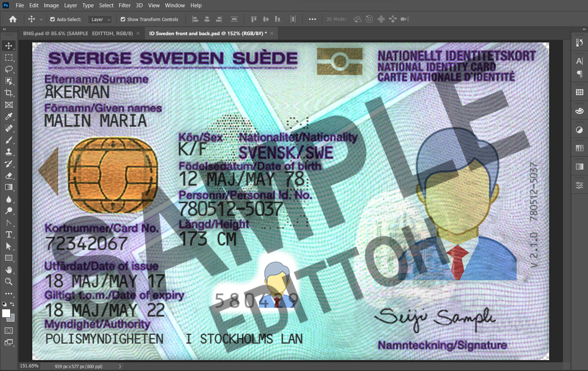
Task: Set the foreground color swatch
Action: pyautogui.click(x=6, y=313)
